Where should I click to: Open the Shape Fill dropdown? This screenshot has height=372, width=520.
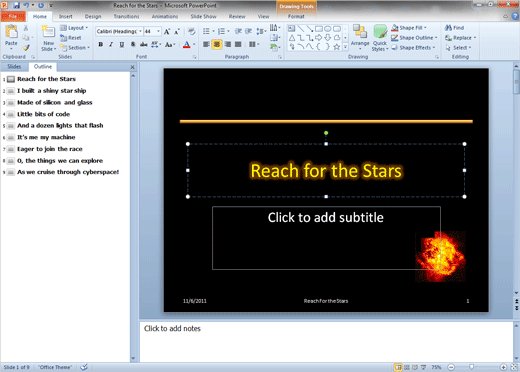point(409,28)
